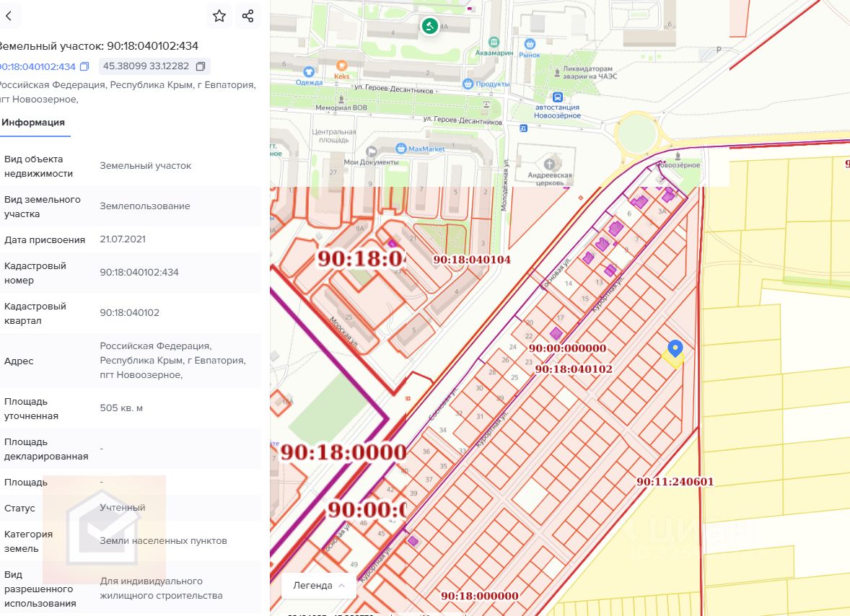Go back using the left arrow
This screenshot has height=616, width=850.
pyautogui.click(x=8, y=16)
